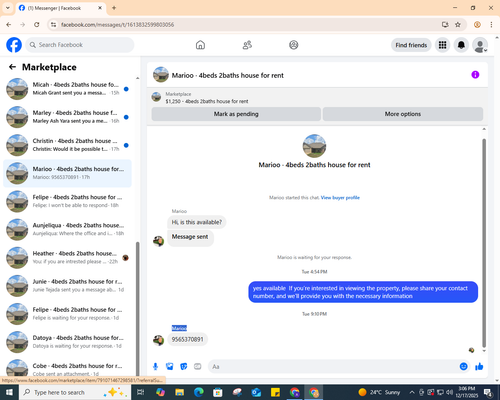Screen dimensions: 500x400
Task: Open Felipe 'won't be able to respond' chat
Action: pos(67,201)
